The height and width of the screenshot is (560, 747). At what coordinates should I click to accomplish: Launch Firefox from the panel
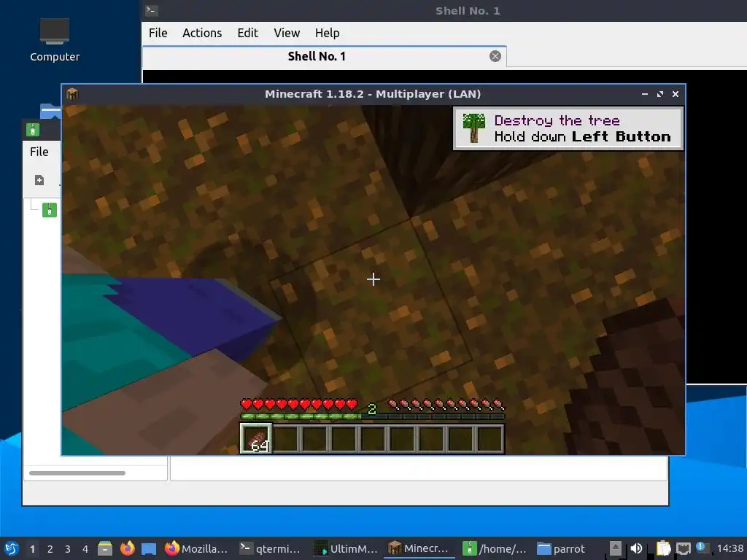[127, 548]
